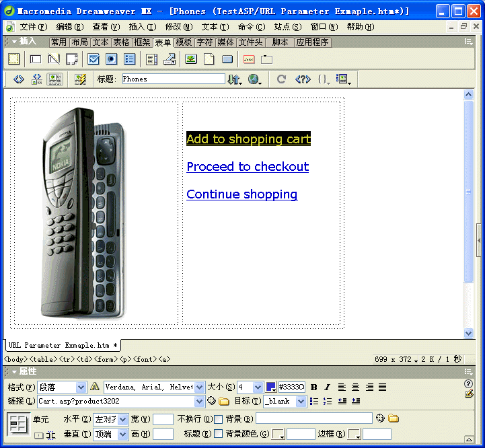Switch to Code view

[x=19, y=79]
